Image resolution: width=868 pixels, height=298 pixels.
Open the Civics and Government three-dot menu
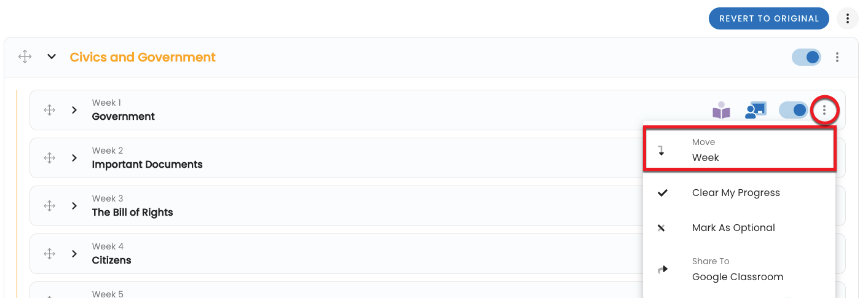pos(837,57)
